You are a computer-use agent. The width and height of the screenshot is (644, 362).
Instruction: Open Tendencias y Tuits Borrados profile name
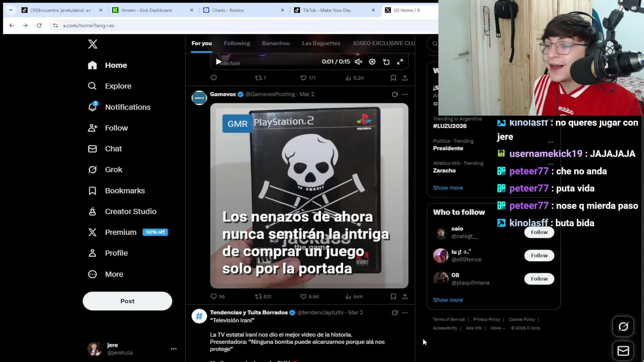click(249, 313)
